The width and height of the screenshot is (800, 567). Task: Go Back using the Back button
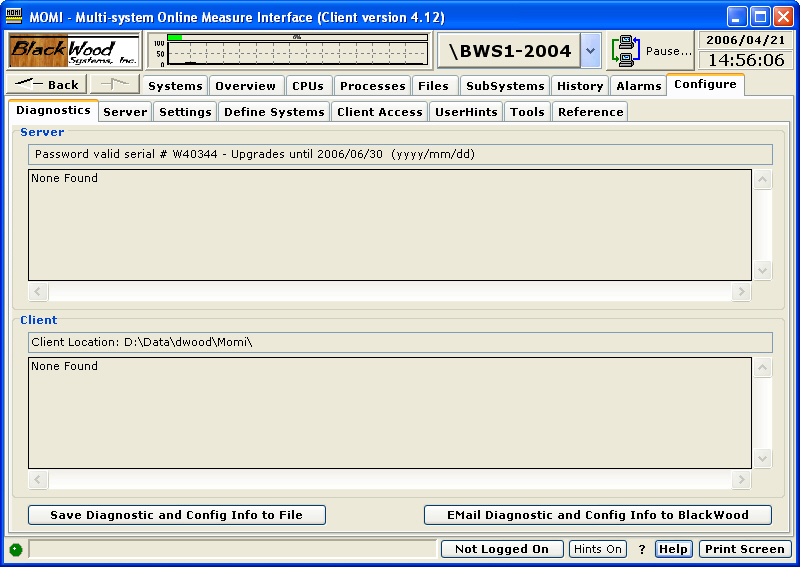[46, 84]
